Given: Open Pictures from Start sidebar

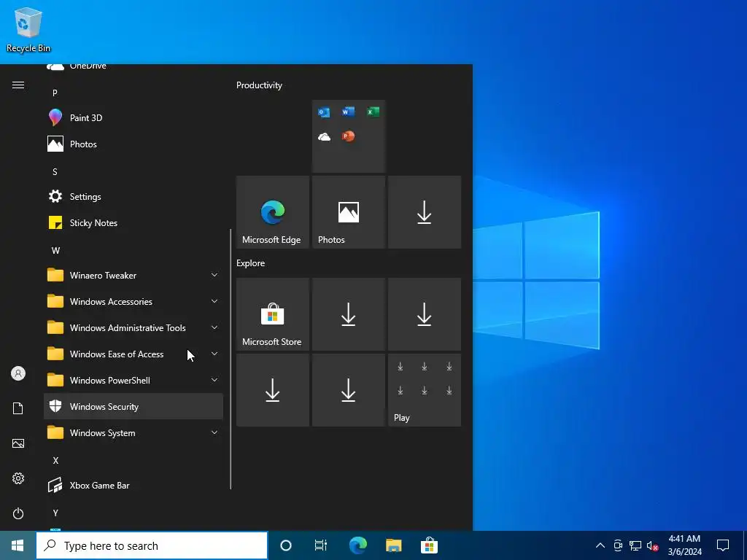Looking at the screenshot, I should point(18,443).
